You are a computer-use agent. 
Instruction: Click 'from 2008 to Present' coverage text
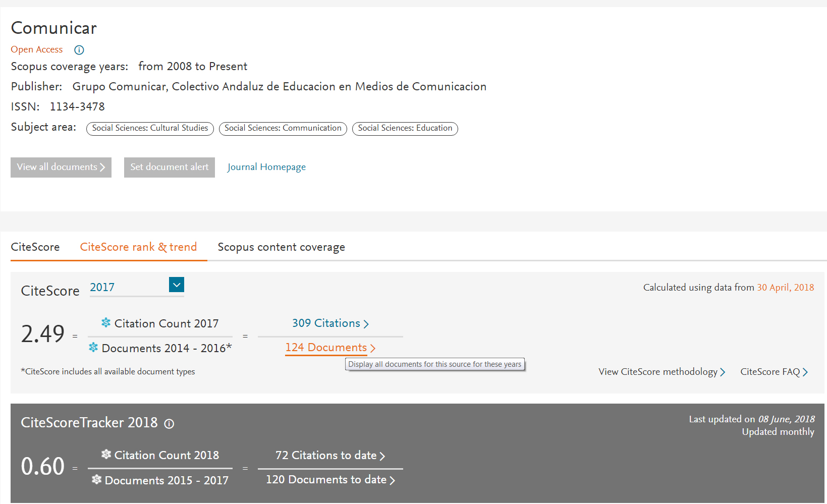point(193,67)
